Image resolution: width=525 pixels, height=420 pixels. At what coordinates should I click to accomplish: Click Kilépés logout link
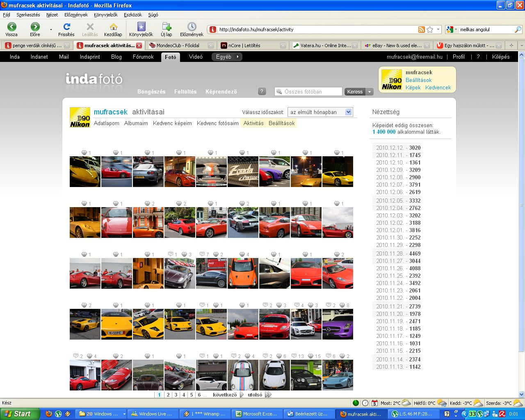(x=501, y=57)
